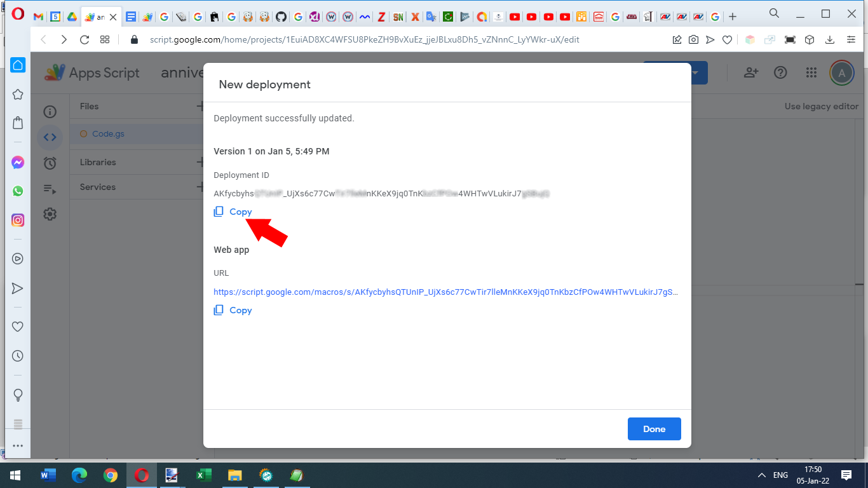
Task: Switch to the Gmail tab
Action: click(x=38, y=17)
